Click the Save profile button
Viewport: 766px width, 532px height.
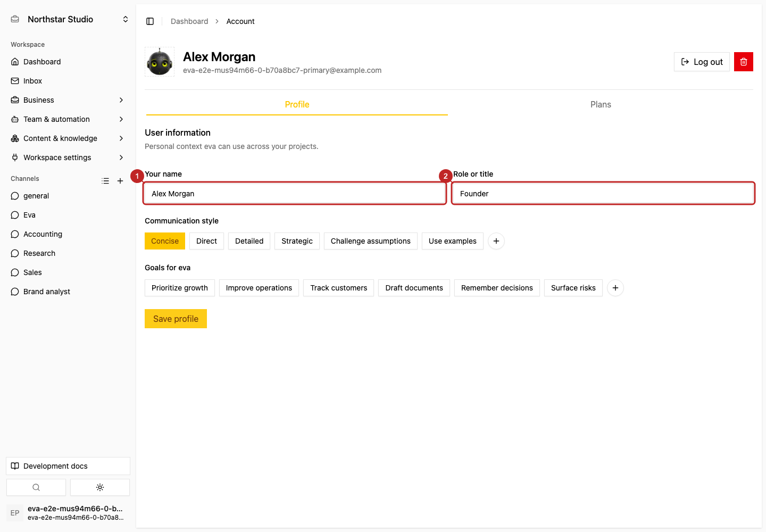point(176,319)
